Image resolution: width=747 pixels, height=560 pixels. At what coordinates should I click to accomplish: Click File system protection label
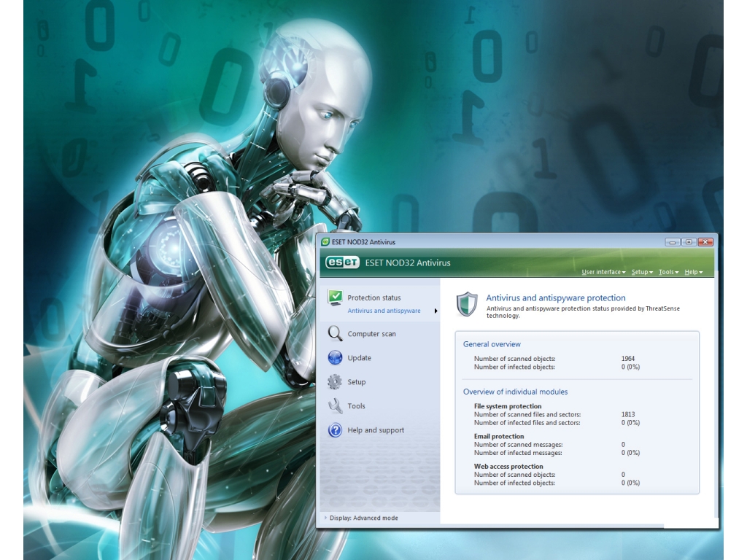pos(508,406)
